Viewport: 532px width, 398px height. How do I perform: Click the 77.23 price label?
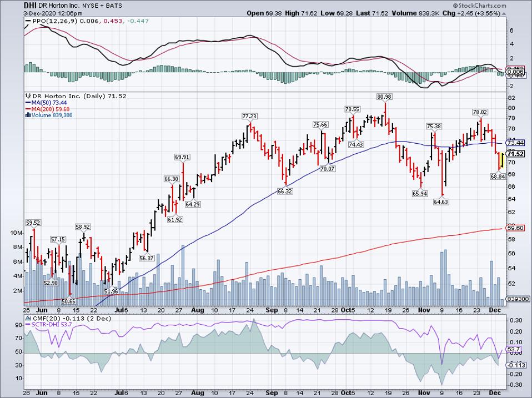pyautogui.click(x=249, y=116)
